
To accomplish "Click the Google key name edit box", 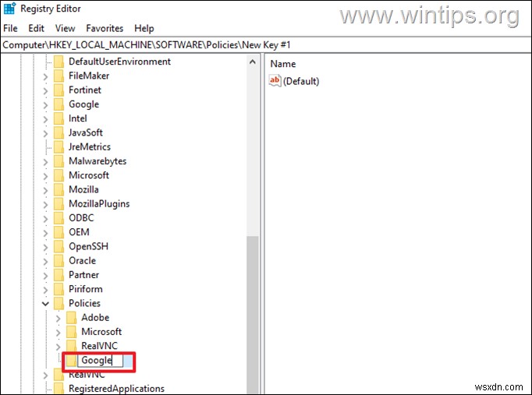I will [x=100, y=361].
